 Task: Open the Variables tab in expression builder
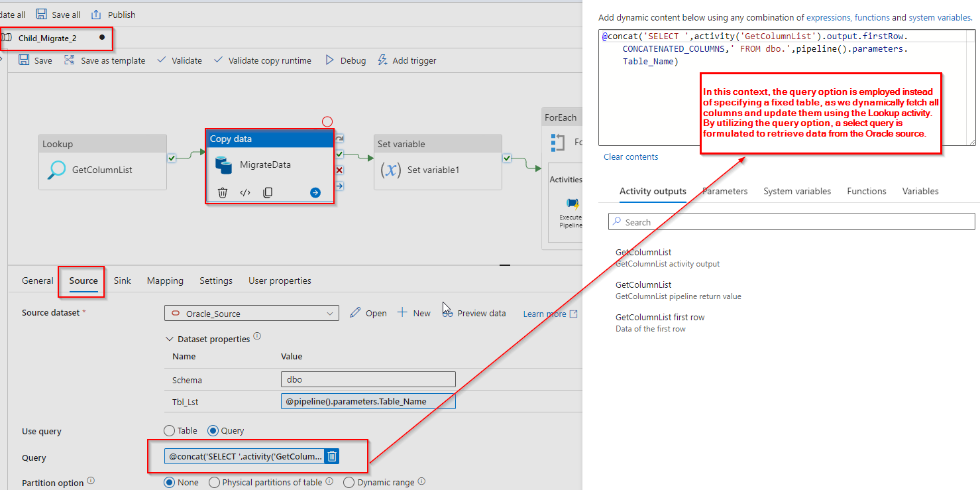[920, 191]
